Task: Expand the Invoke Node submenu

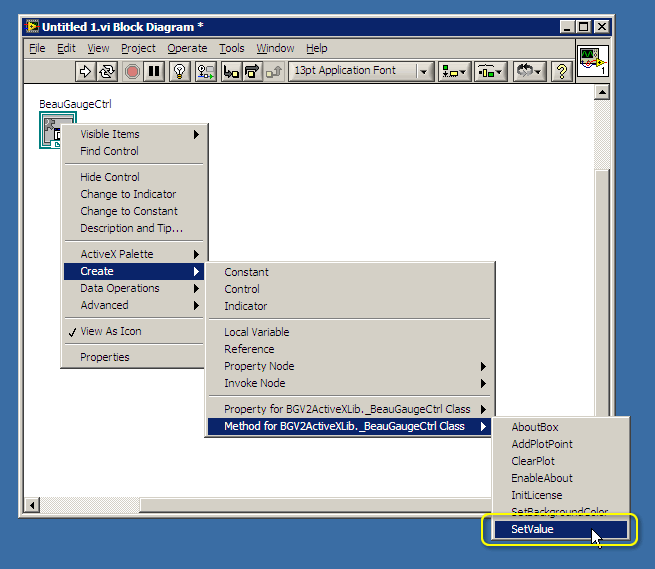Action: pyautogui.click(x=349, y=383)
